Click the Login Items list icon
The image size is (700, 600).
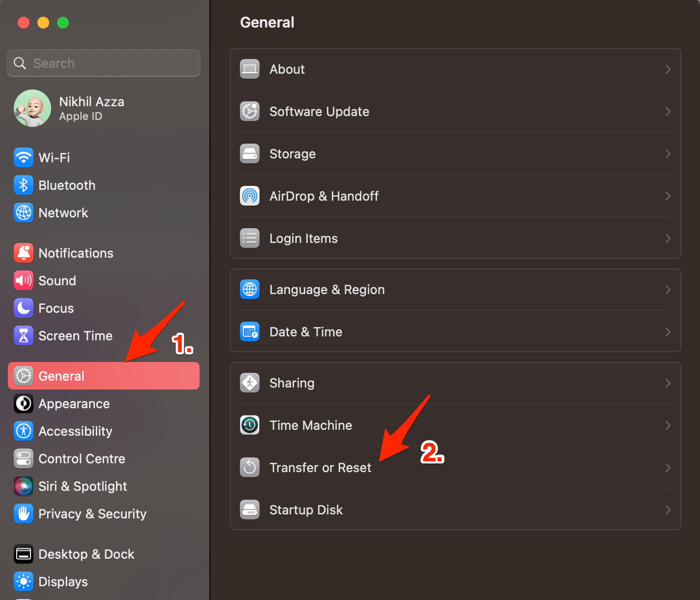coord(250,239)
